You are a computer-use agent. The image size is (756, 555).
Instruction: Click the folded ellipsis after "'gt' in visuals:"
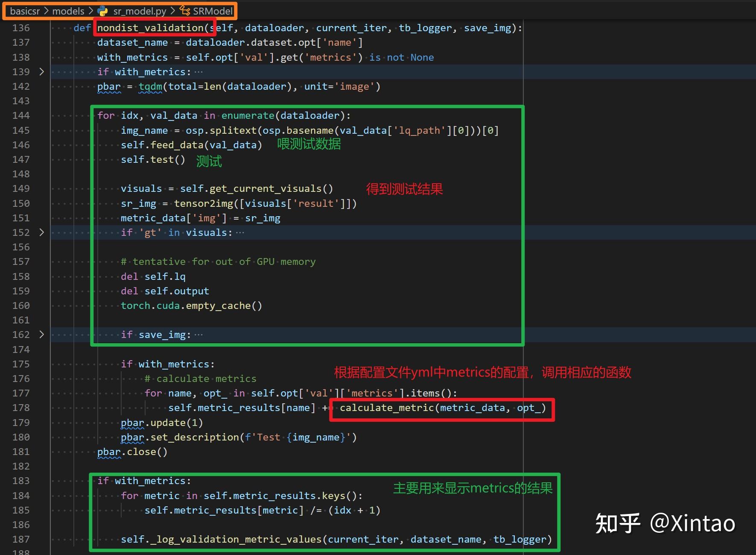point(240,232)
